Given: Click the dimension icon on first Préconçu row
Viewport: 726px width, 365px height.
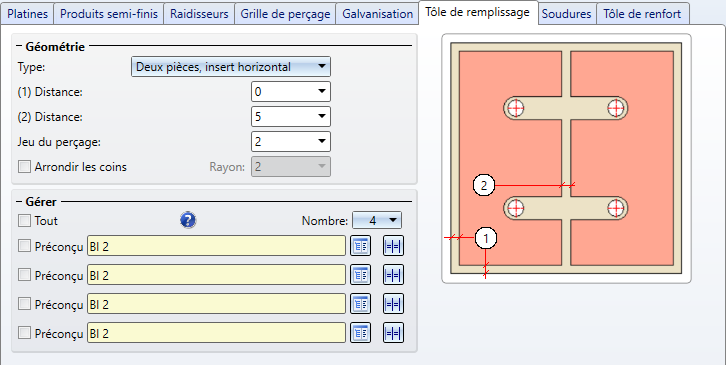Looking at the screenshot, I should pyautogui.click(x=394, y=246).
